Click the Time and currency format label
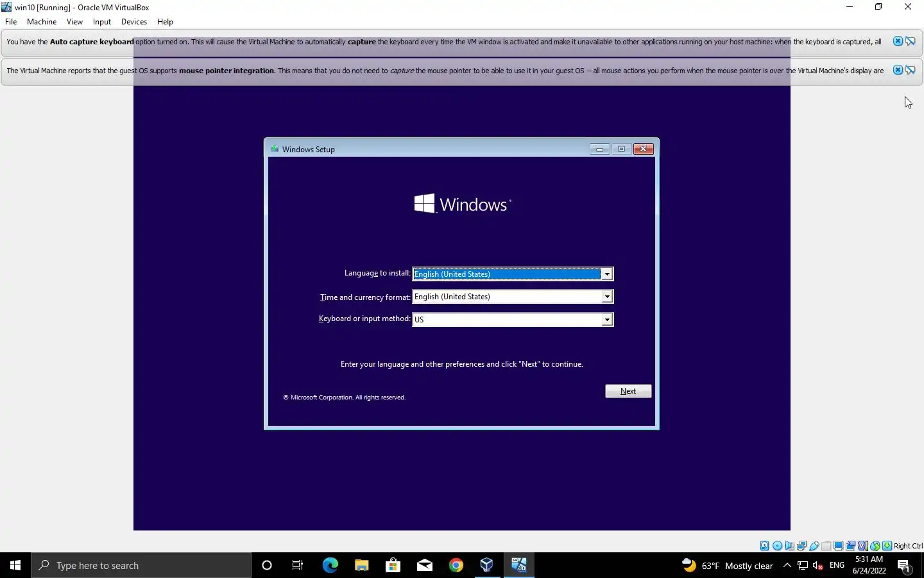Image resolution: width=924 pixels, height=578 pixels. click(365, 297)
